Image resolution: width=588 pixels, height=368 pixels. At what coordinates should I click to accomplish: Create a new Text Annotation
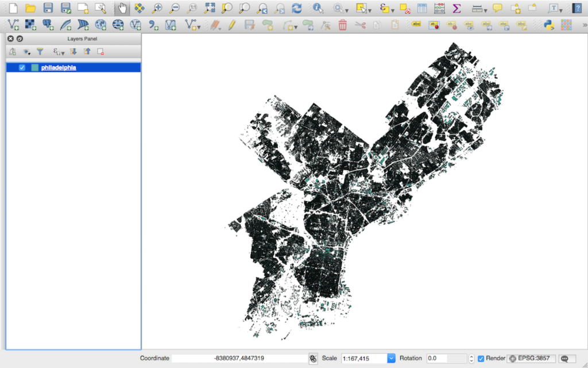[554, 8]
